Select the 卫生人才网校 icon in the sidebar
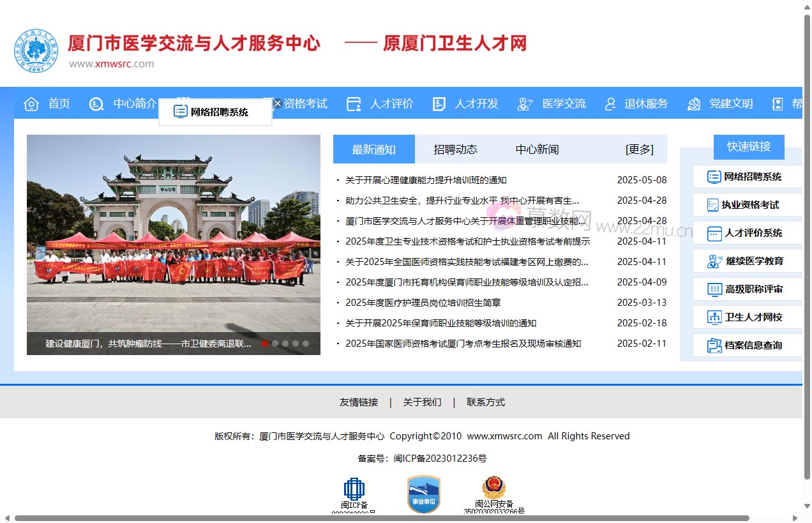 tap(713, 317)
